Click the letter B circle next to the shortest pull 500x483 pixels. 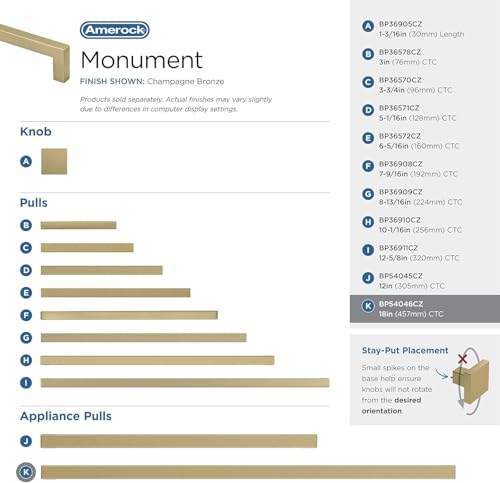tap(26, 225)
